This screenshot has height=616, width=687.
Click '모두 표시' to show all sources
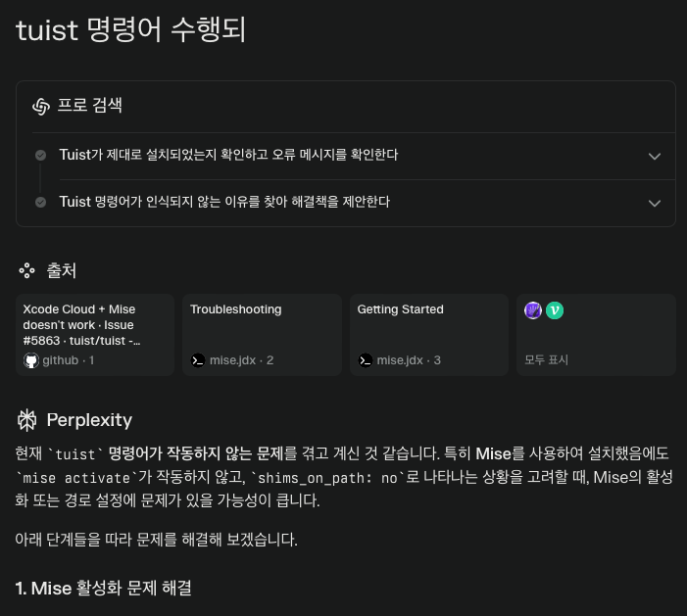pos(546,359)
